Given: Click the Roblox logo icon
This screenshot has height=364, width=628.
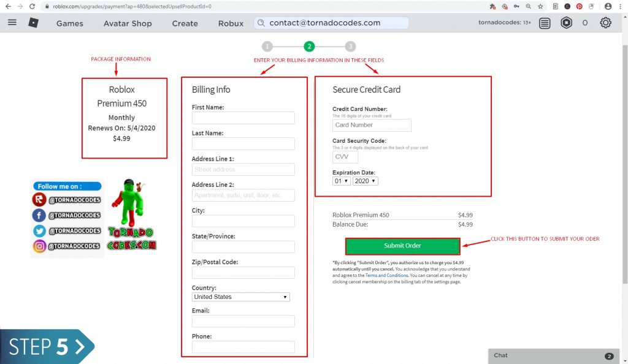Looking at the screenshot, I should coord(33,23).
